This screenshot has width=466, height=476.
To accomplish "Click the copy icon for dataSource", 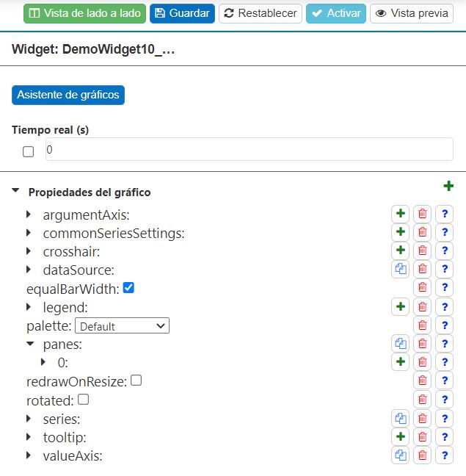I will 401,270.
